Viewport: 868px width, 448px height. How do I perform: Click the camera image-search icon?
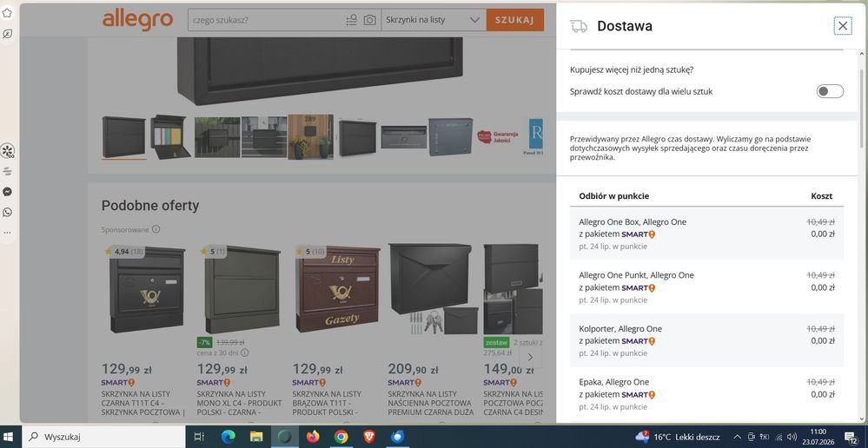pos(370,20)
